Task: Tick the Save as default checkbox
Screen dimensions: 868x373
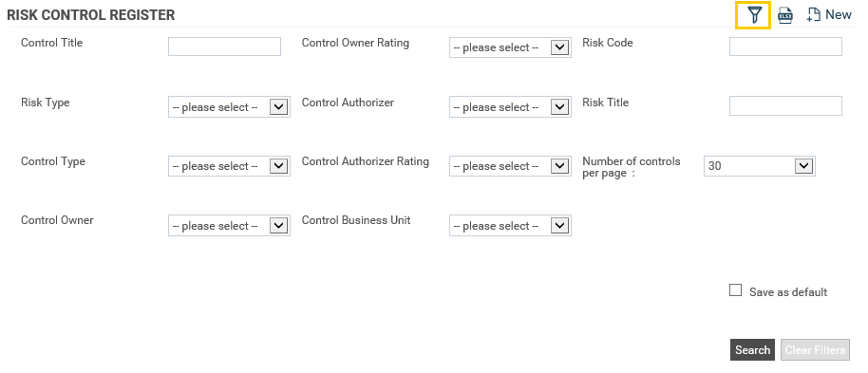Action: pos(735,290)
